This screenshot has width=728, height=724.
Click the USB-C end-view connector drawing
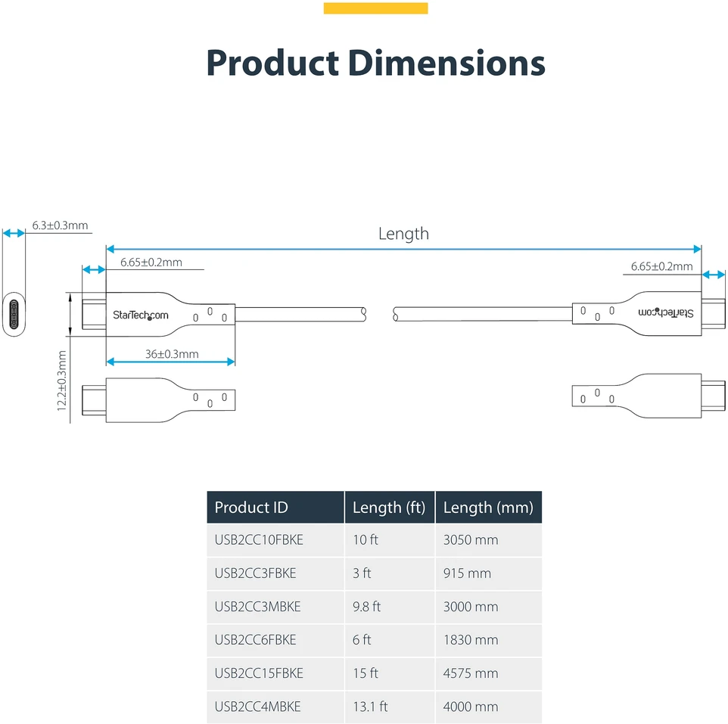click(14, 314)
